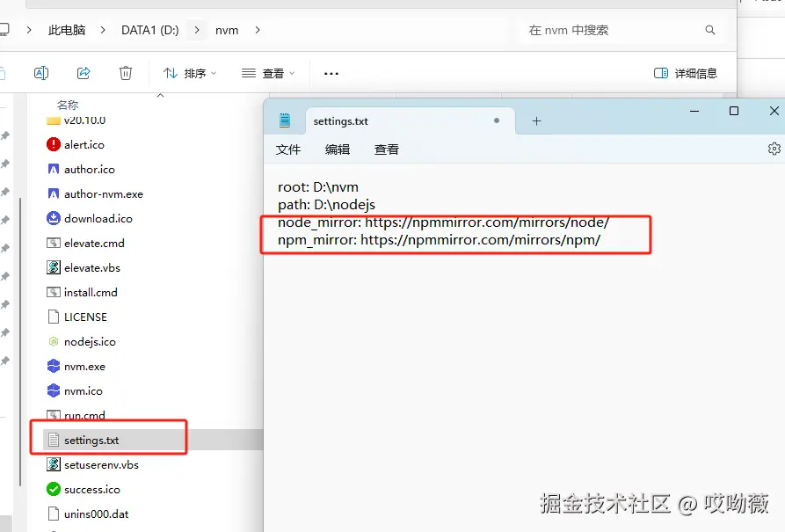This screenshot has width=785, height=532.
Task: Click the npm_mirror URL line
Action: point(439,240)
